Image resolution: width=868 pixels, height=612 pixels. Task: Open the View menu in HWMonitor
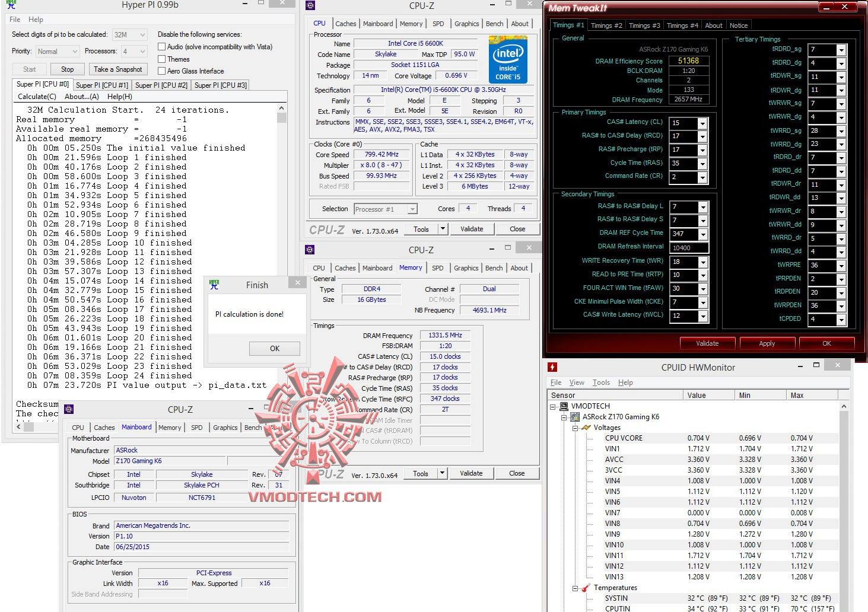577,383
